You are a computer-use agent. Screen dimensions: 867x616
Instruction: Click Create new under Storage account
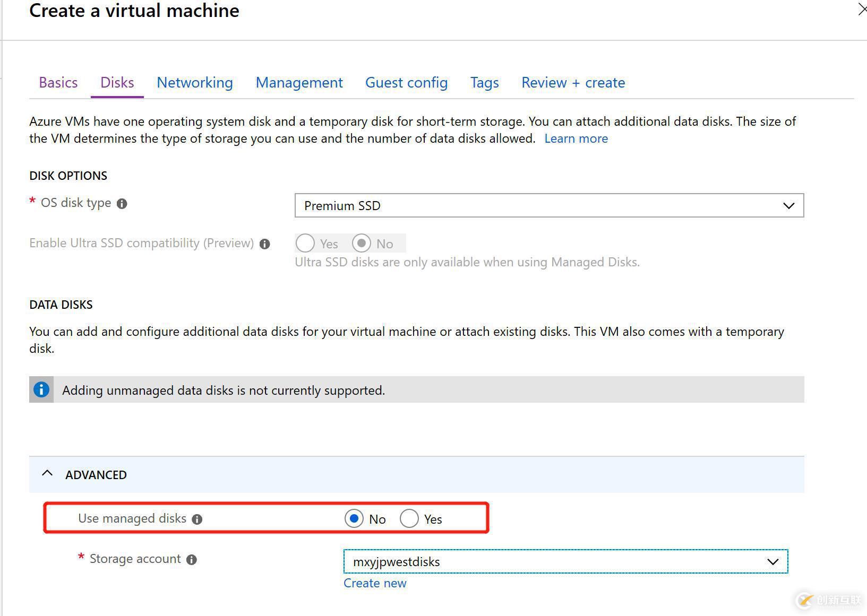pyautogui.click(x=375, y=583)
